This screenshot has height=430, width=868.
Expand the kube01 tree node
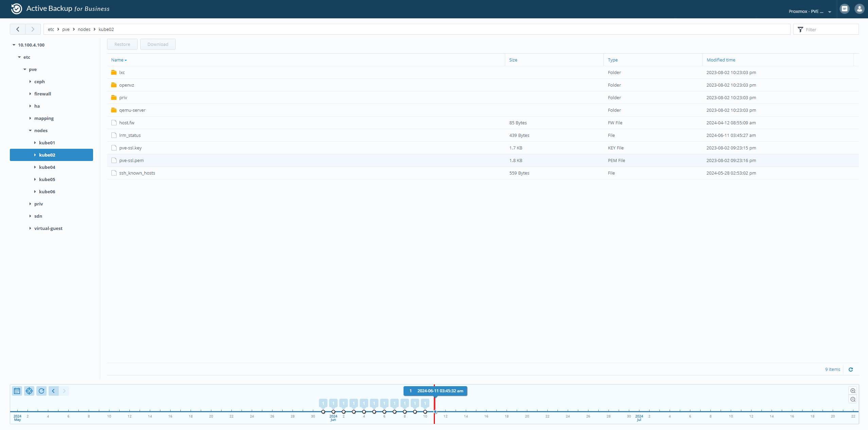(x=35, y=143)
